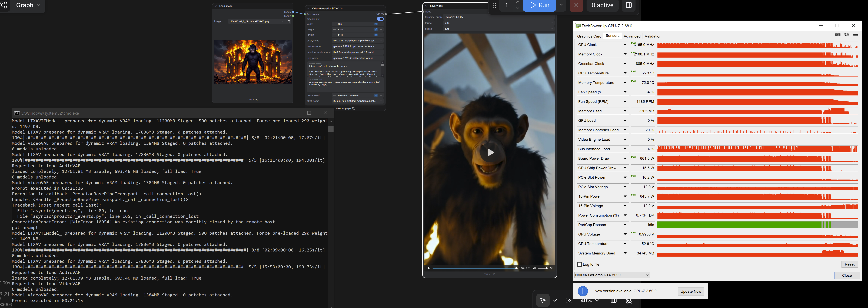Screen dimensions: 868x308
Task: Click the red cancel run button
Action: point(576,5)
